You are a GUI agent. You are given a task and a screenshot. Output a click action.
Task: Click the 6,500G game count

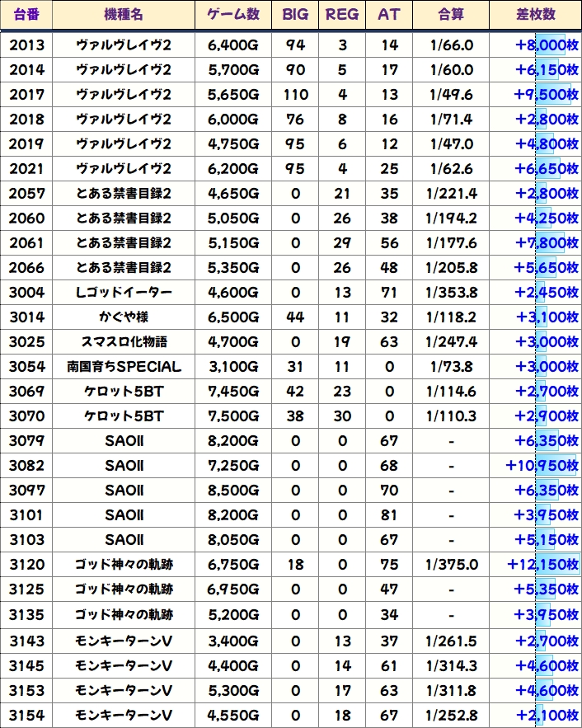point(233,317)
